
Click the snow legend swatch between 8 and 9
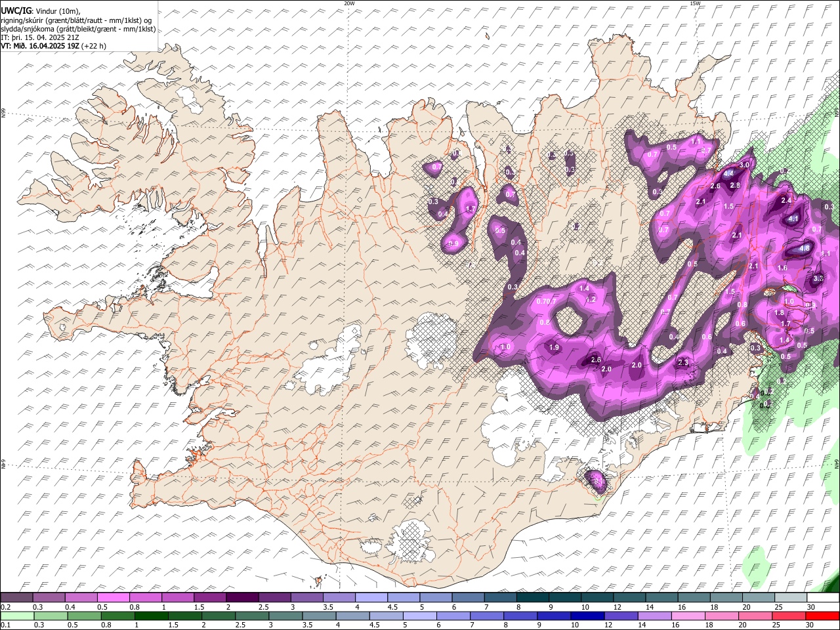(533, 597)
